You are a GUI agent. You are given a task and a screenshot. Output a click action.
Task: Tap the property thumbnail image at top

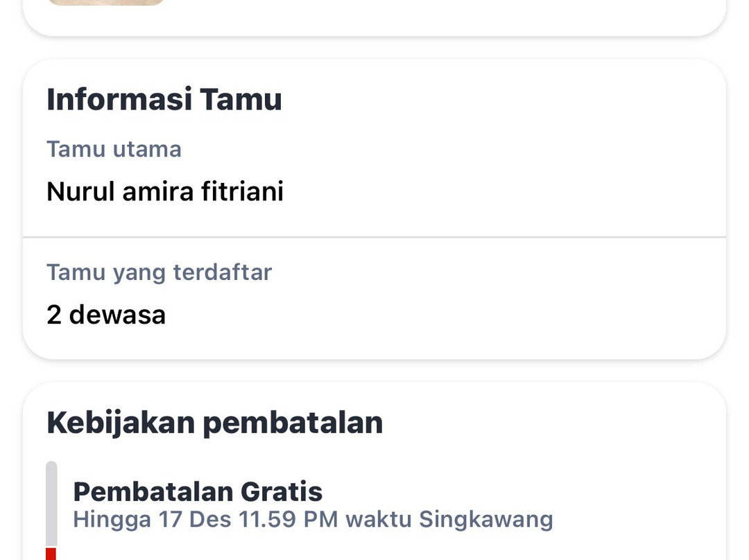107,2
